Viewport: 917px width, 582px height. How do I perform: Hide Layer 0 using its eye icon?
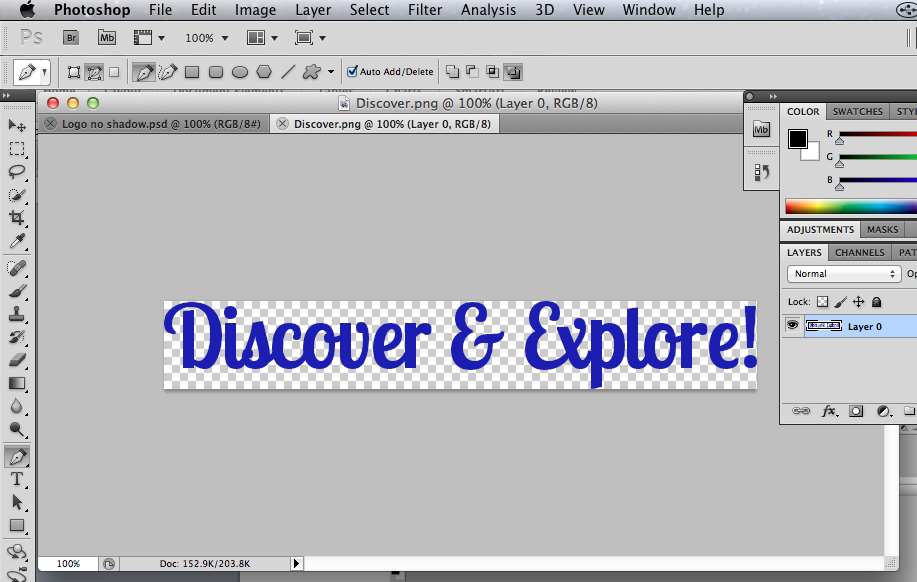coord(792,325)
